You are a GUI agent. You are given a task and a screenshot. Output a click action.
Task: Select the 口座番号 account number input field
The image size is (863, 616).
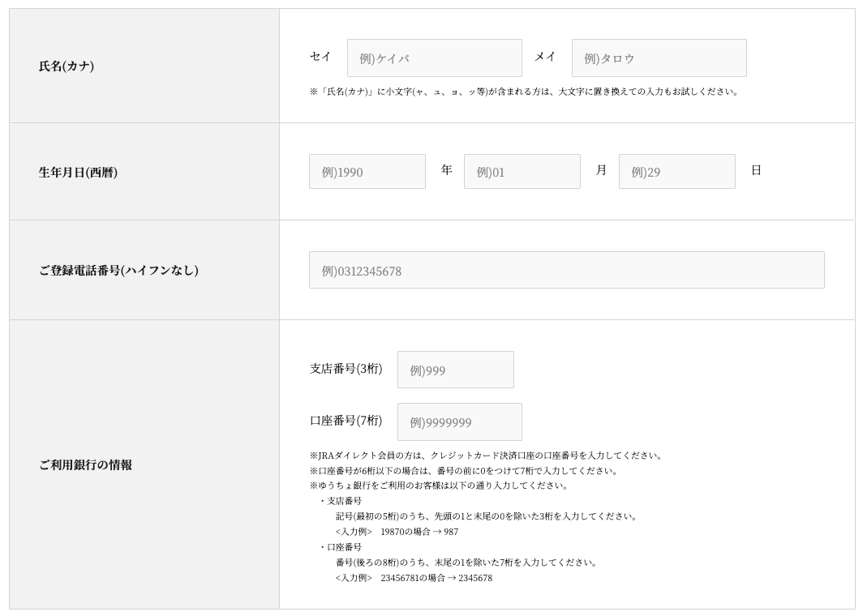pyautogui.click(x=459, y=422)
